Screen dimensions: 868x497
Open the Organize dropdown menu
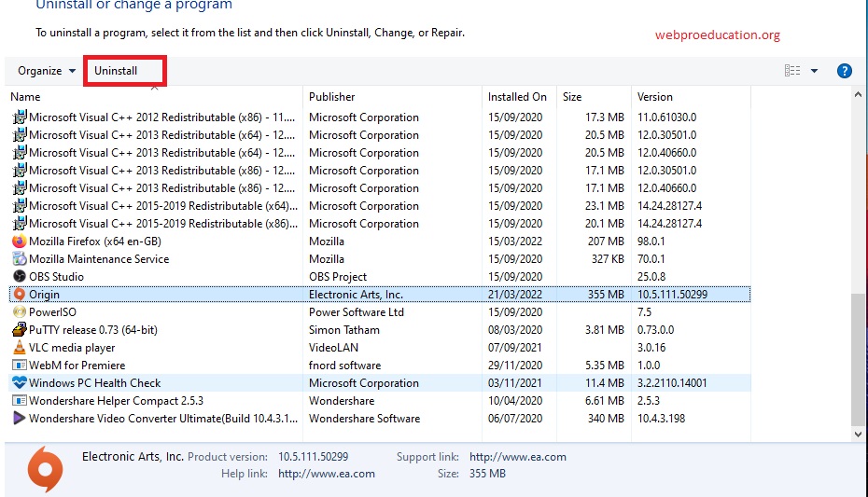click(47, 71)
